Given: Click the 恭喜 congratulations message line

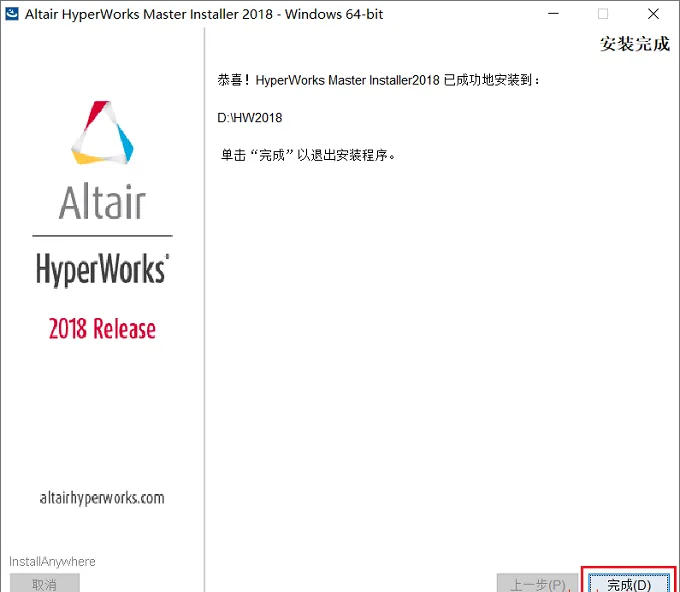Looking at the screenshot, I should pyautogui.click(x=379, y=80).
